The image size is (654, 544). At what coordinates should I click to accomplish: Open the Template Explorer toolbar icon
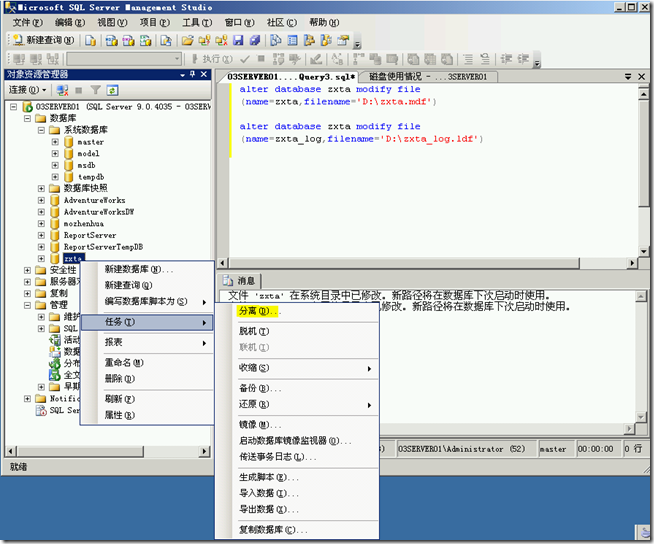326,40
